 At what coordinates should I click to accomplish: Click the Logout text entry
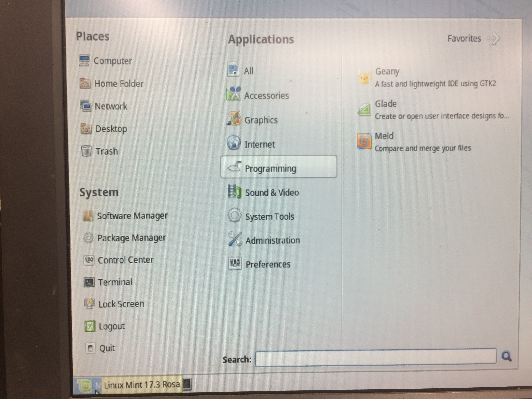(x=112, y=326)
